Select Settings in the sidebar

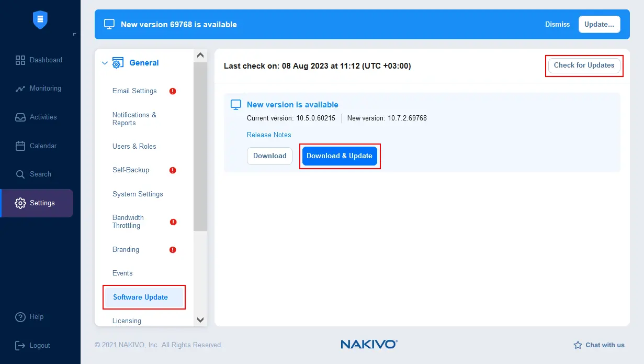point(37,203)
